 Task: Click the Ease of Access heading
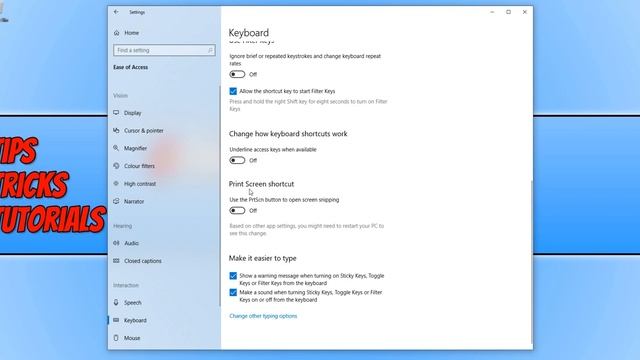click(x=131, y=67)
